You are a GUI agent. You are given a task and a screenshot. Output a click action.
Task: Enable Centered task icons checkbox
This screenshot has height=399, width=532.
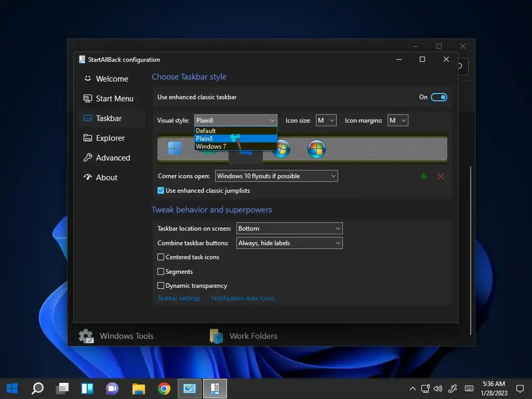pyautogui.click(x=161, y=257)
